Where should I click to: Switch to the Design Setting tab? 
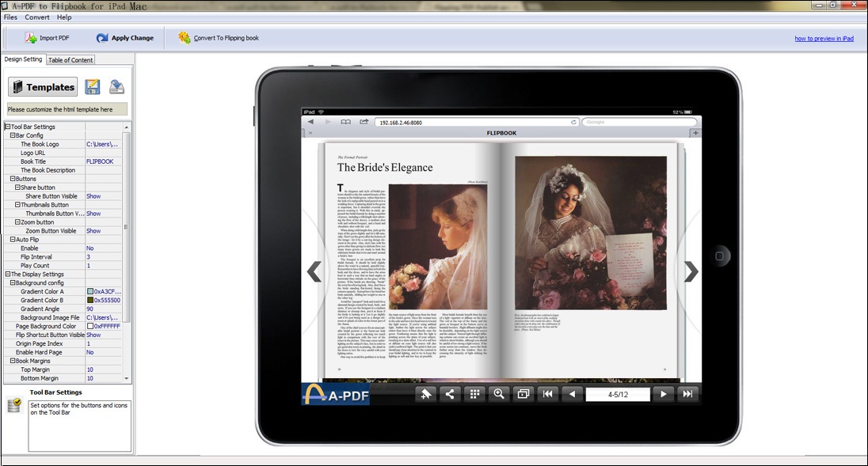coord(23,59)
